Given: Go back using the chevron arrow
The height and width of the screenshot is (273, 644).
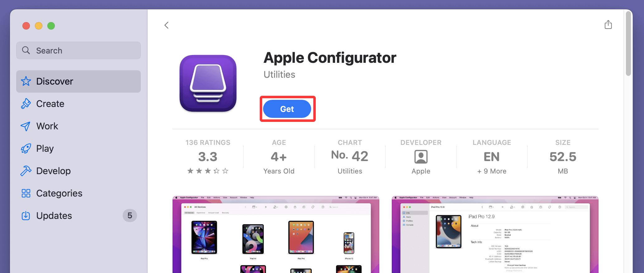Looking at the screenshot, I should [167, 25].
